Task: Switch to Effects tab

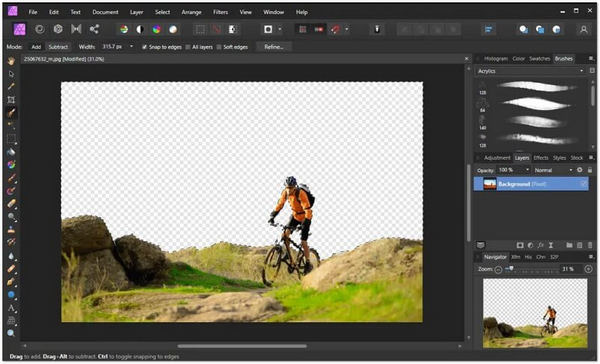Action: pyautogui.click(x=541, y=158)
